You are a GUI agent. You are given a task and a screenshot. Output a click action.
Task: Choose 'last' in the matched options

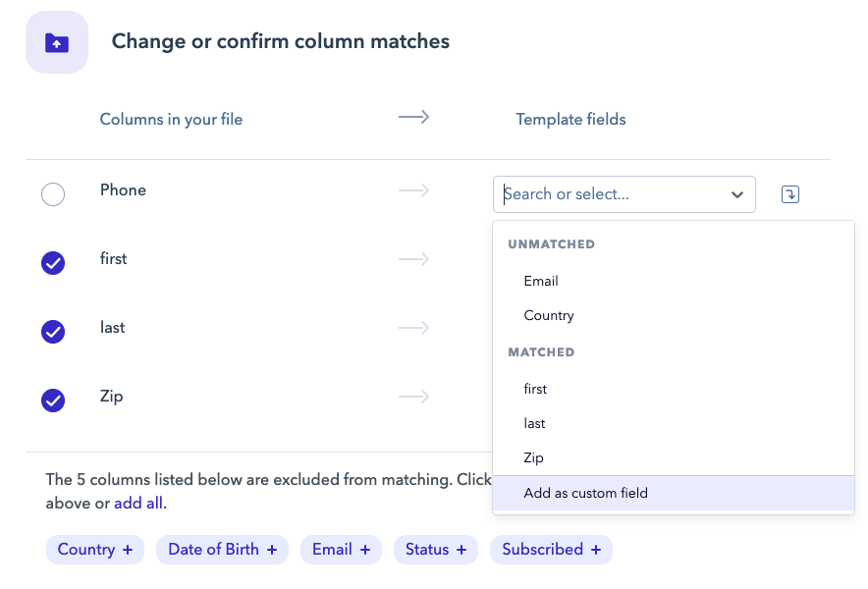(x=534, y=424)
